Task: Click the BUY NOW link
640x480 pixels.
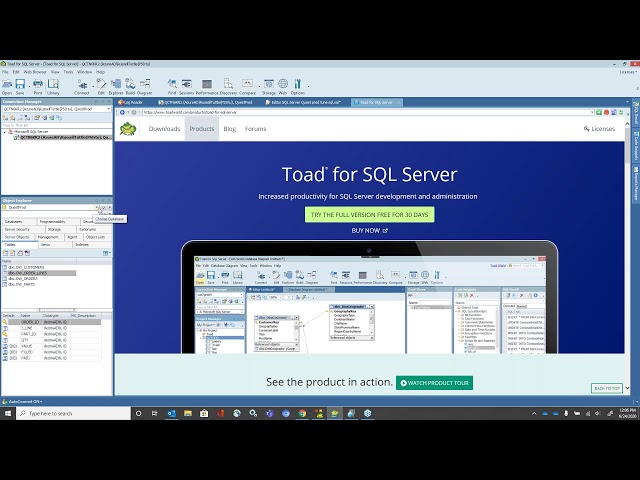Action: pos(369,231)
